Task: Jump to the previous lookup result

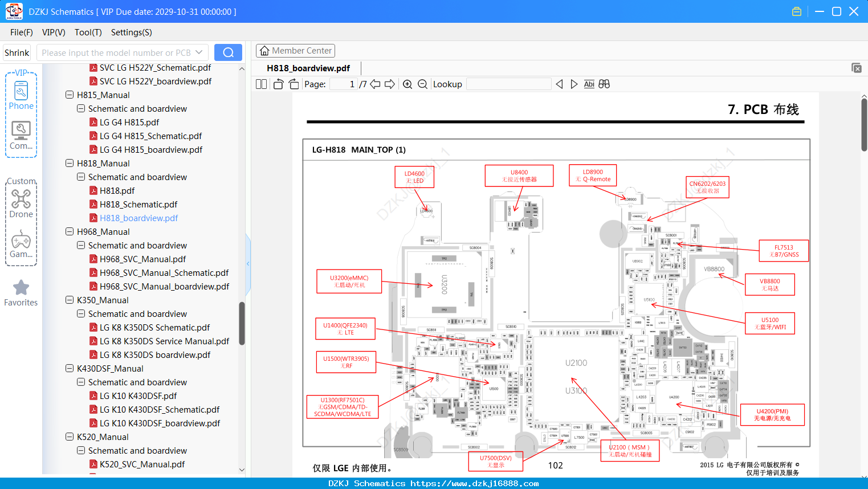Action: (559, 84)
